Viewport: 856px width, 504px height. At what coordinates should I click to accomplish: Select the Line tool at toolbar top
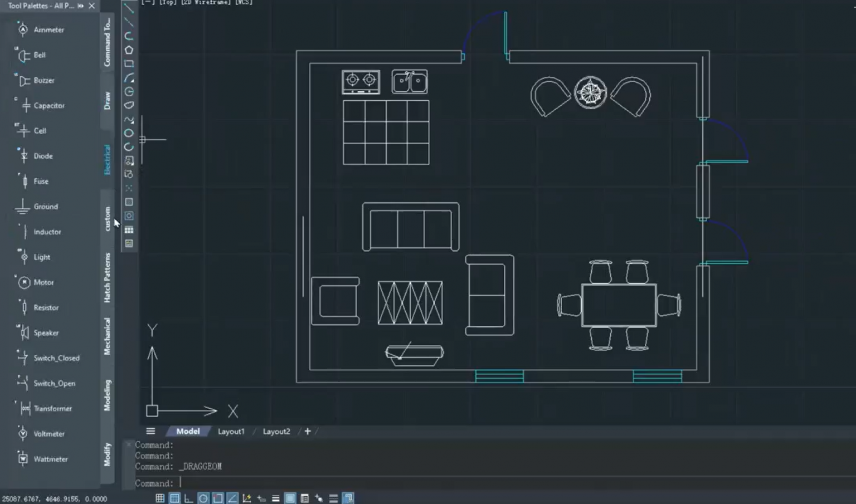point(129,8)
